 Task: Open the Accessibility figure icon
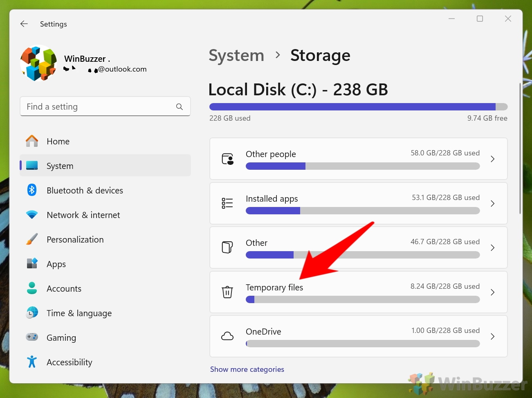click(32, 362)
